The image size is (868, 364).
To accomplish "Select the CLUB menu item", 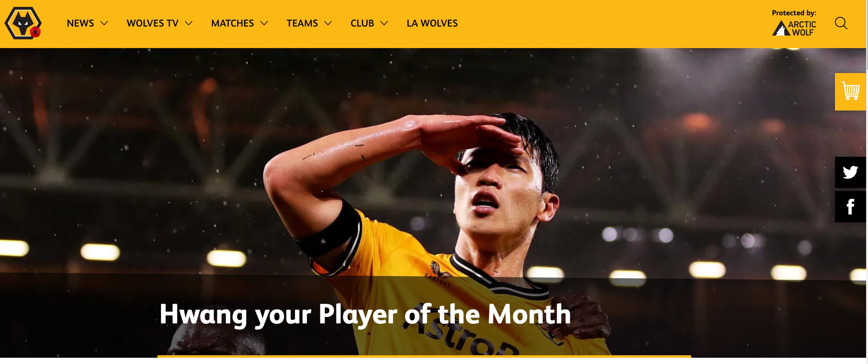I will (362, 23).
